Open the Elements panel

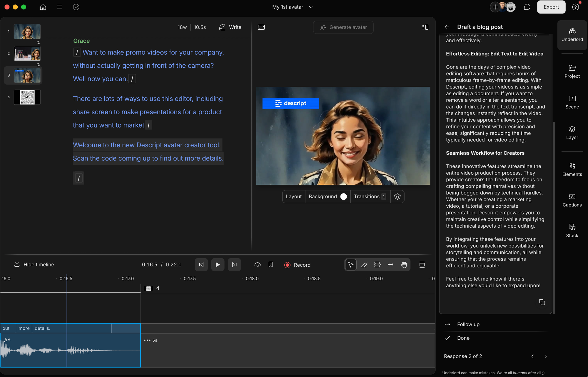pos(572,170)
